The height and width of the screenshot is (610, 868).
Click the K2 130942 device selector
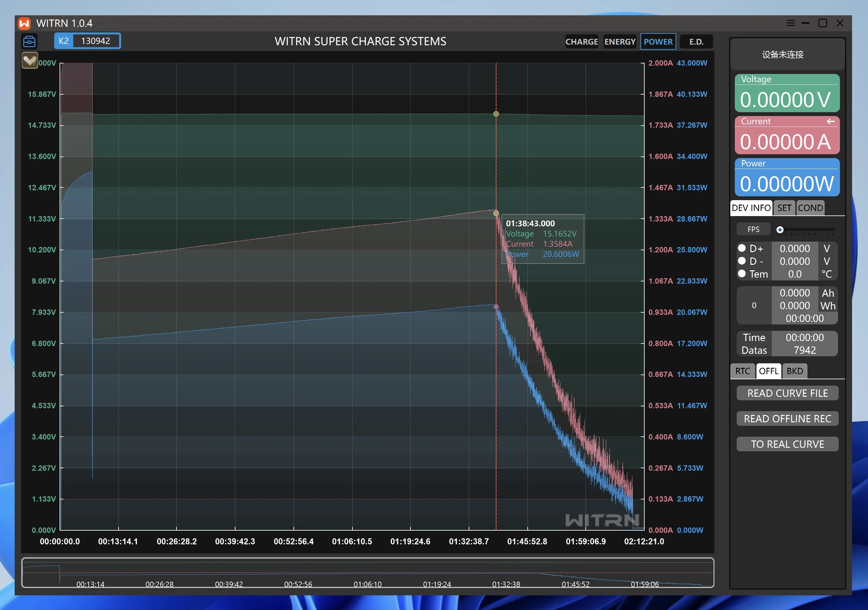pos(87,41)
